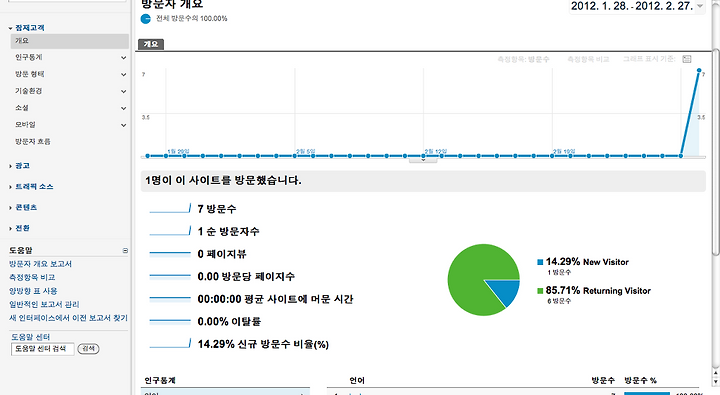Click the 평균 사이트에 머문 시간 sparkline

click(x=170, y=299)
